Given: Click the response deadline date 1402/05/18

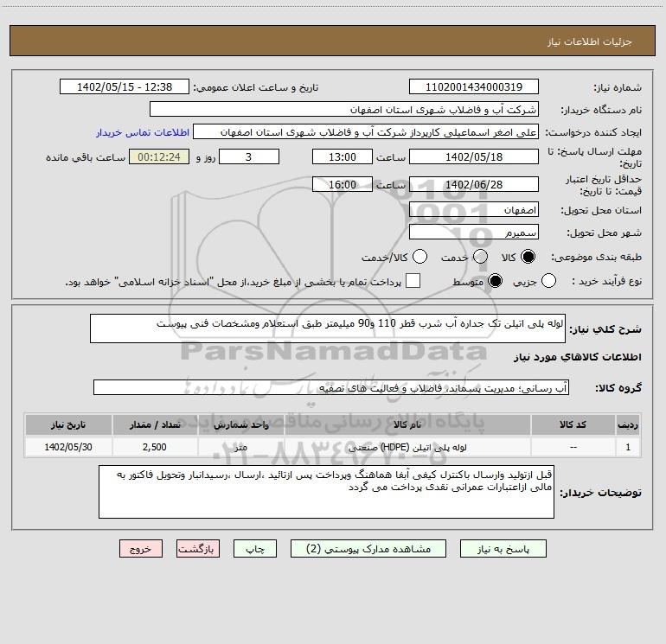Looking at the screenshot, I should click(x=474, y=156).
